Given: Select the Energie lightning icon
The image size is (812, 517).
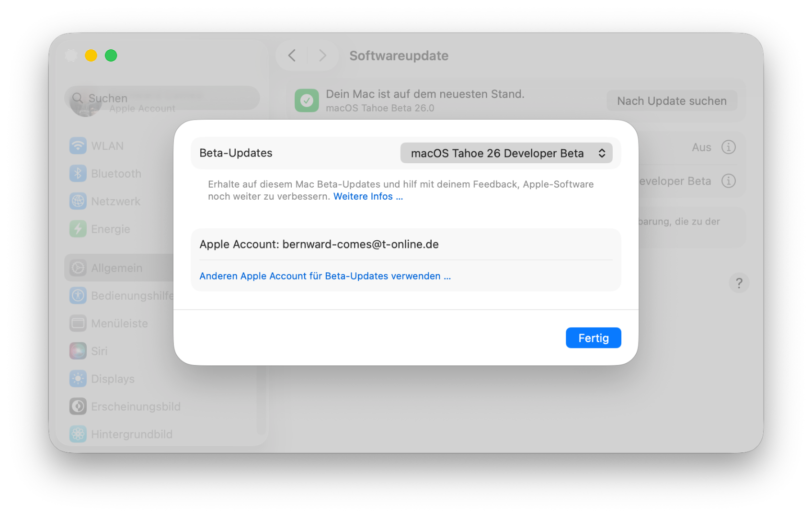Looking at the screenshot, I should pyautogui.click(x=78, y=229).
